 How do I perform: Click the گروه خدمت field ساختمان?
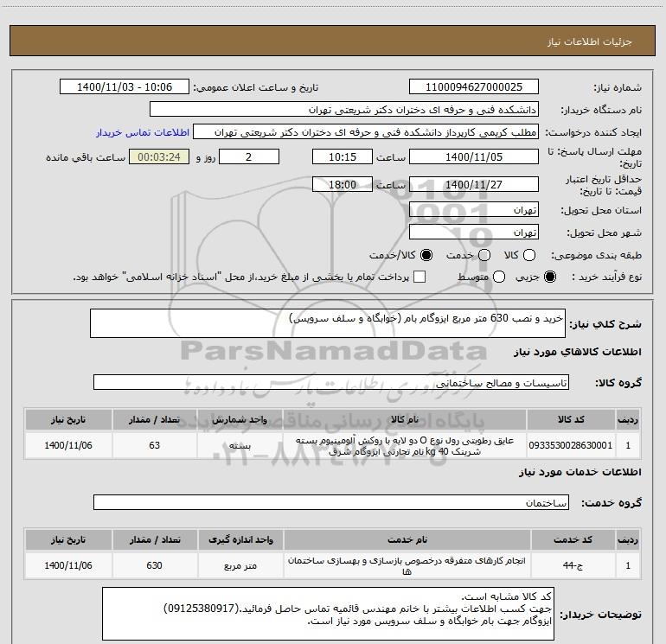(x=331, y=502)
